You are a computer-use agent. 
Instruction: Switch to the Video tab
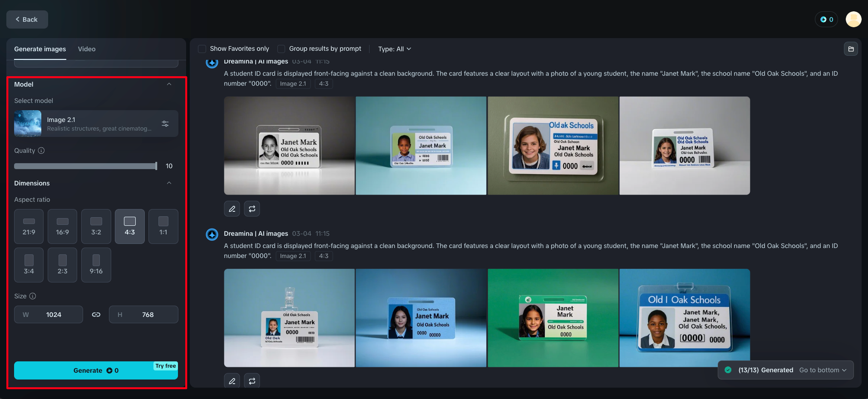pos(87,49)
